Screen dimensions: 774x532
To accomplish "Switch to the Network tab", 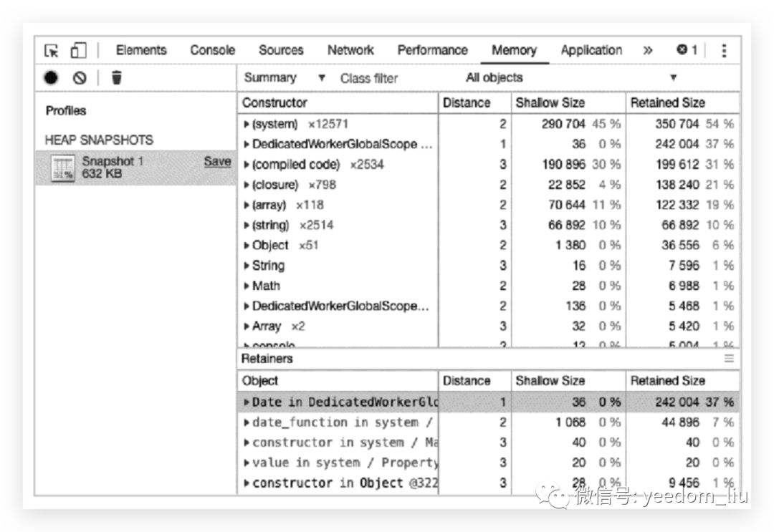I will coord(350,51).
